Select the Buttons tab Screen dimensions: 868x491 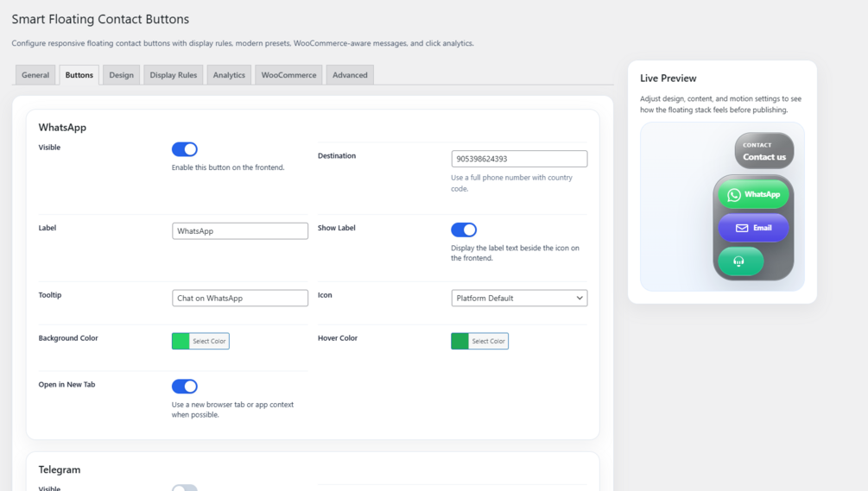click(x=79, y=75)
